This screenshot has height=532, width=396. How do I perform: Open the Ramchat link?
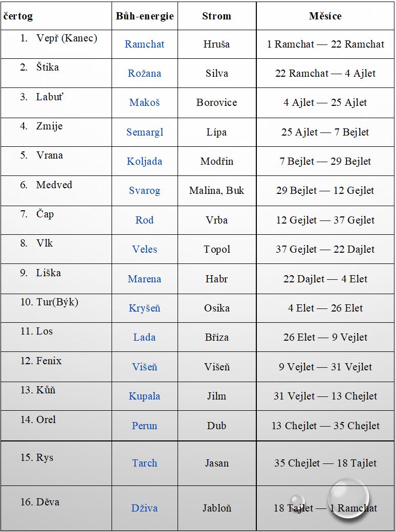point(144,44)
